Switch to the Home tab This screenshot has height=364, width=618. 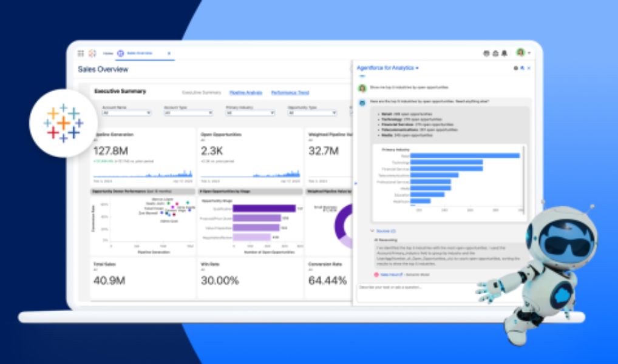108,53
